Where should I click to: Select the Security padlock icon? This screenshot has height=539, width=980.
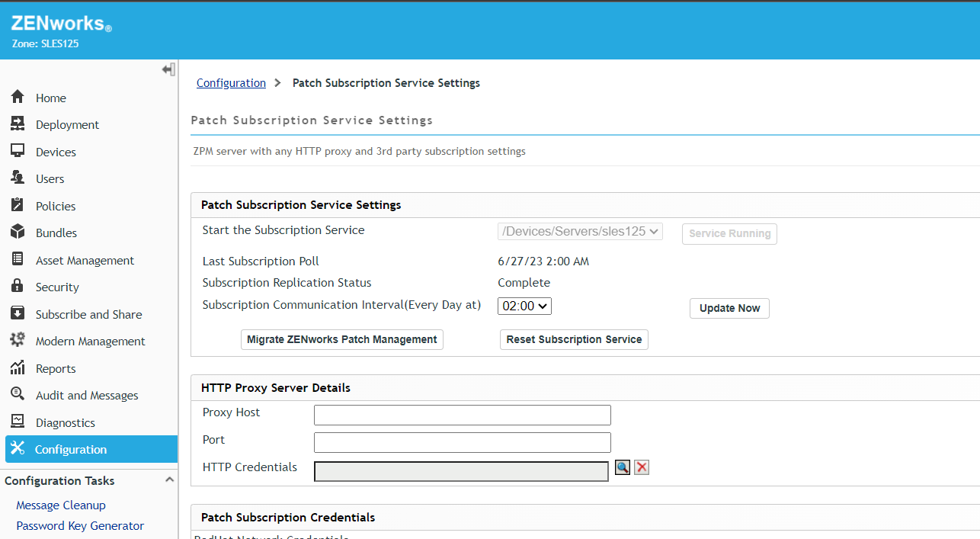[17, 286]
